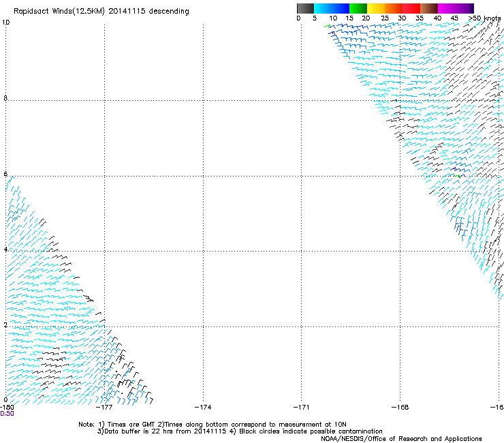
Task: Click the 'NOAA/NESDIS/Office of Research and Applications' credit
Action: click(x=401, y=439)
